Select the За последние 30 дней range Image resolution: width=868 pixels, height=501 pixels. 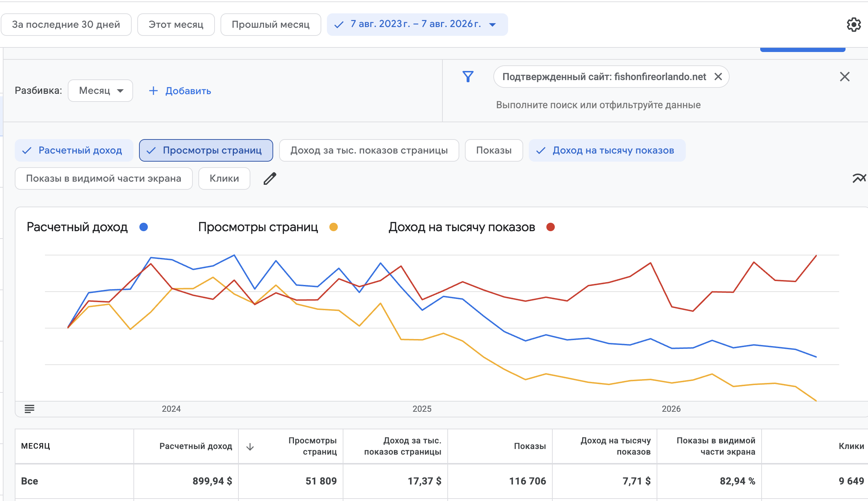(x=66, y=25)
